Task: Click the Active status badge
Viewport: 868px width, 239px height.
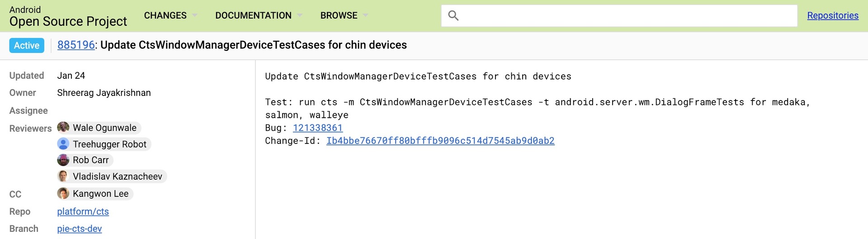Action: click(27, 45)
